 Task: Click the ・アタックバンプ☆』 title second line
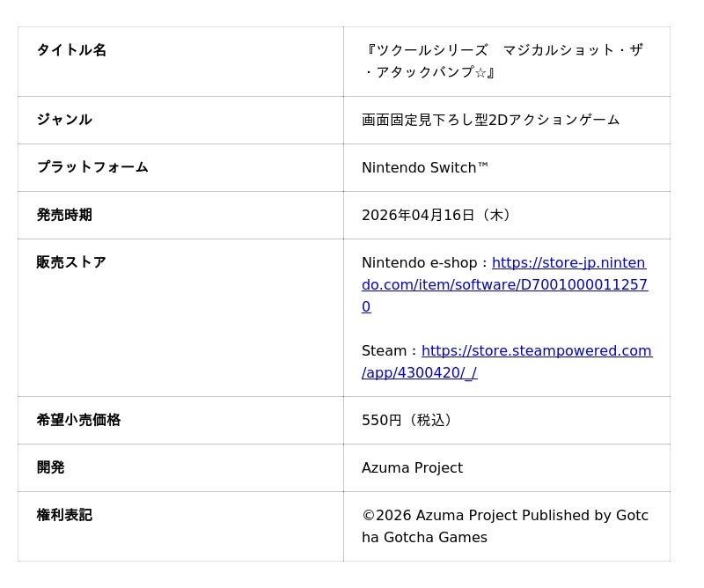[x=430, y=72]
